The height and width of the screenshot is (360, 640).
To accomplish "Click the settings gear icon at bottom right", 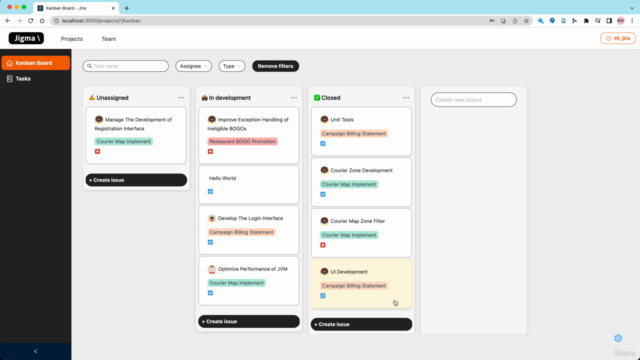I will [x=618, y=338].
